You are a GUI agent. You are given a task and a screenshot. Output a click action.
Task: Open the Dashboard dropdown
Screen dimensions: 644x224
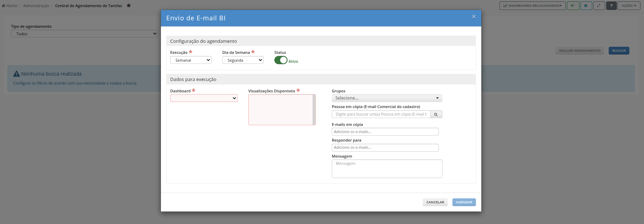click(204, 98)
